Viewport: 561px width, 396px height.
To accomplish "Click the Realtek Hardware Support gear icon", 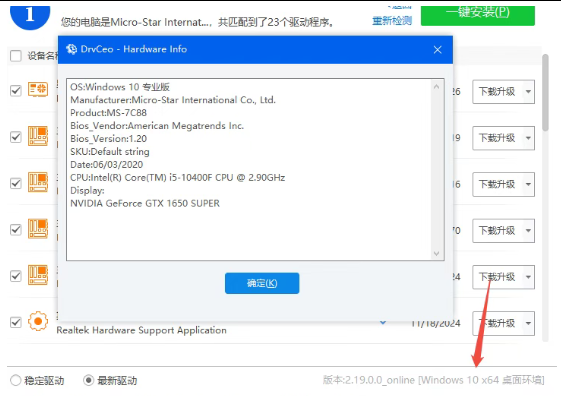I will click(38, 321).
